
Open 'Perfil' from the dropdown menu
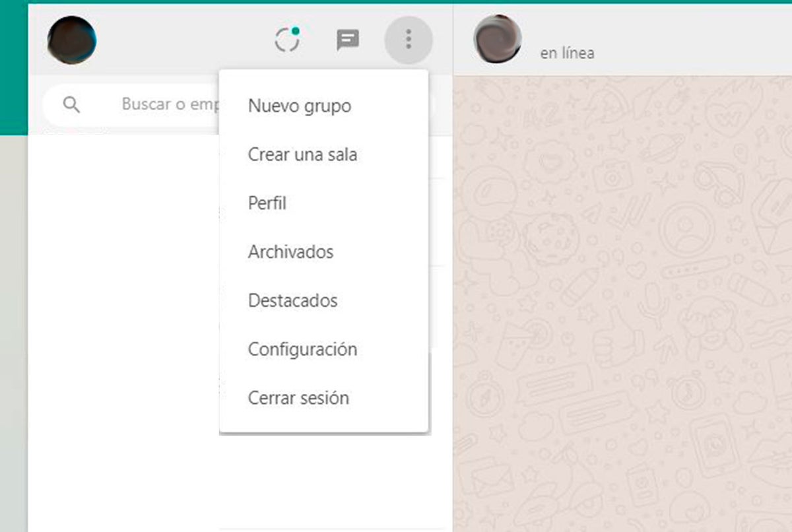tap(267, 203)
